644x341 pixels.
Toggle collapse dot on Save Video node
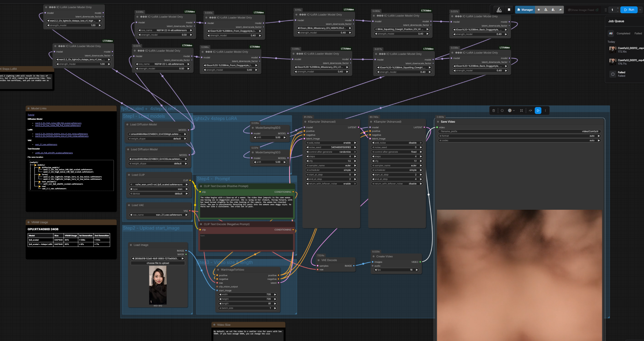[x=438, y=122]
